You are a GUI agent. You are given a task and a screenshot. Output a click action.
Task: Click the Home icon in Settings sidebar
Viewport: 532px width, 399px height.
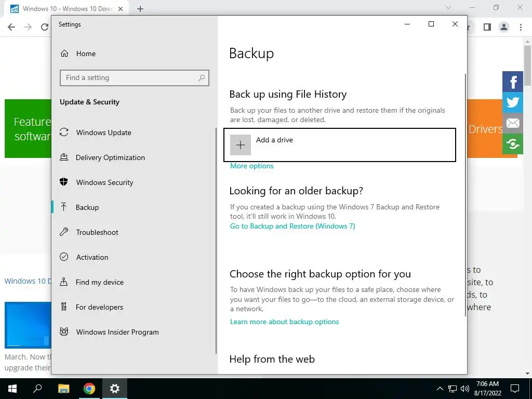[64, 54]
